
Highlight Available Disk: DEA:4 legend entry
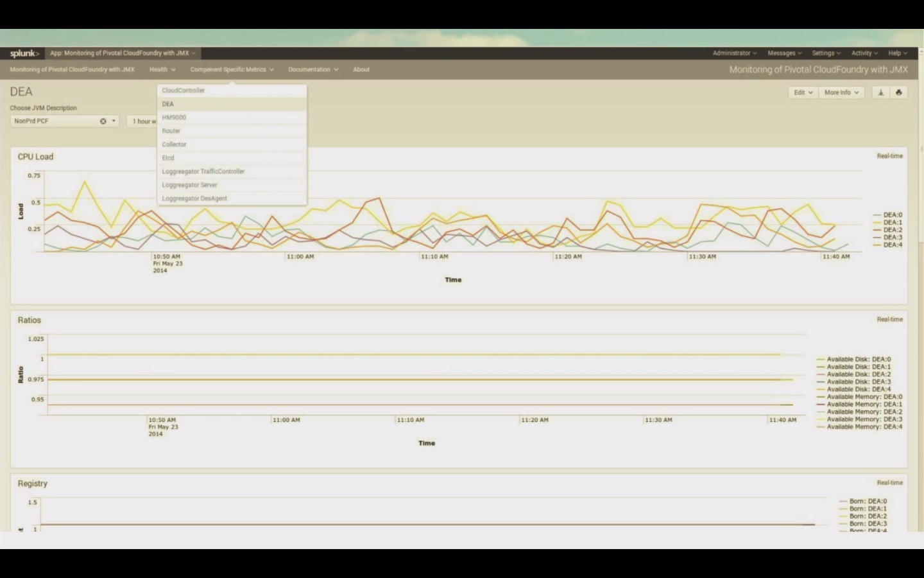(x=854, y=389)
